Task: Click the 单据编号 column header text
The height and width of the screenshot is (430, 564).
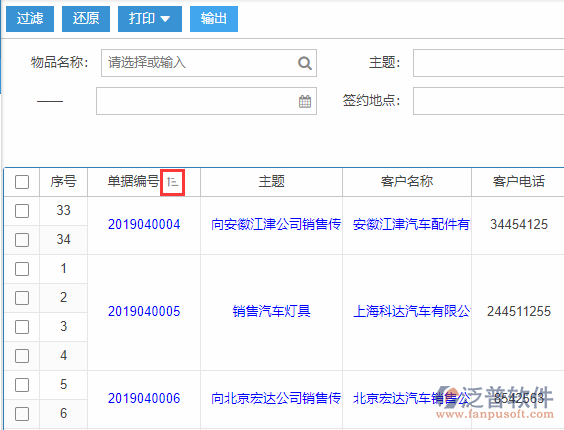Action: 133,181
